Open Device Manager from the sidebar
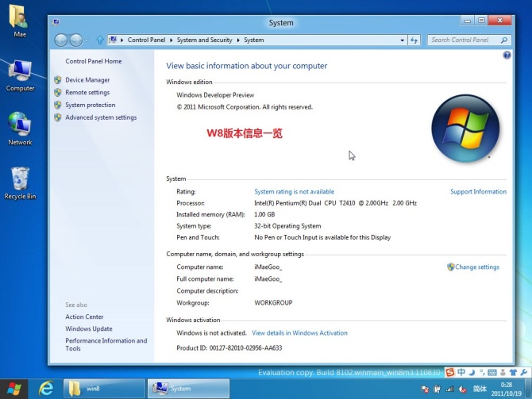The height and width of the screenshot is (399, 532). 87,80
